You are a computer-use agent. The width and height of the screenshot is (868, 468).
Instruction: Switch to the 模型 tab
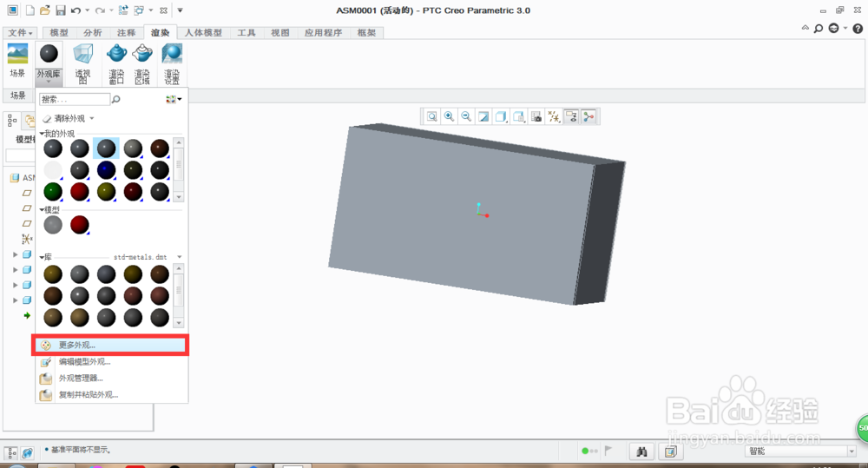click(59, 33)
